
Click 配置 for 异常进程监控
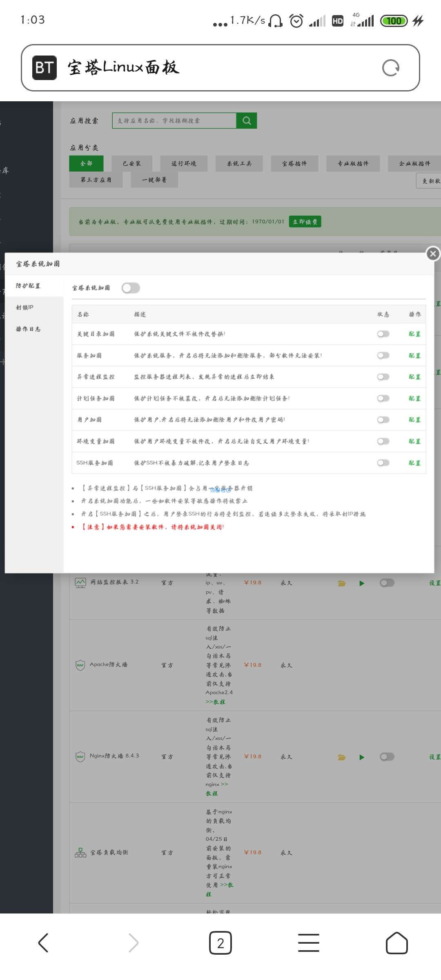pyautogui.click(x=415, y=377)
